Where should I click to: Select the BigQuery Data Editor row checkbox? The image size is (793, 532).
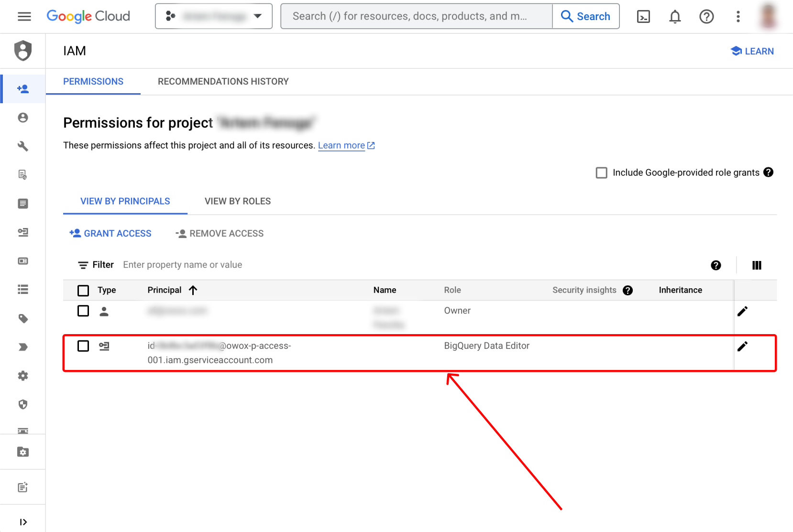[x=83, y=346]
